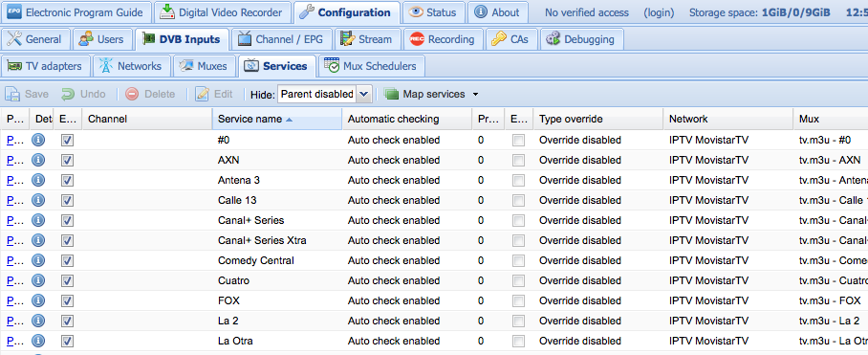Open the Hide filter combo box
The height and width of the screenshot is (355, 868).
point(324,94)
